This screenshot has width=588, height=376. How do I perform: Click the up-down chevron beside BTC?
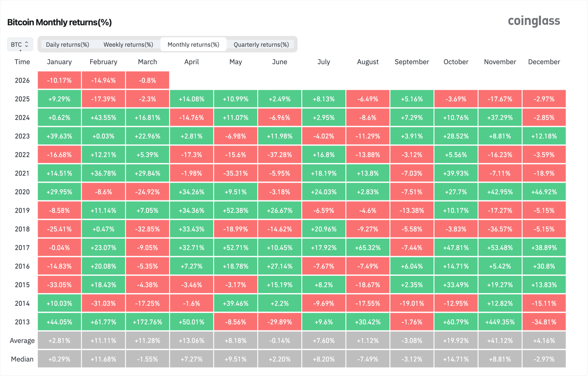[x=27, y=44]
